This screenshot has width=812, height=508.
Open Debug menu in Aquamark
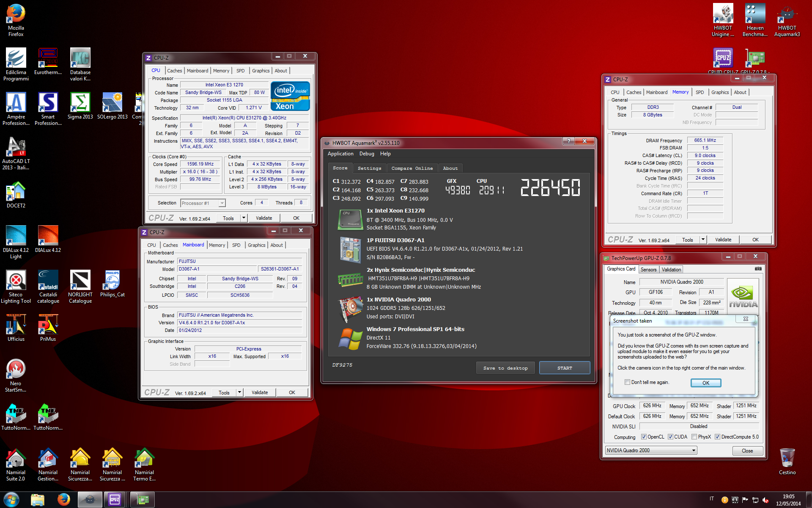click(367, 154)
